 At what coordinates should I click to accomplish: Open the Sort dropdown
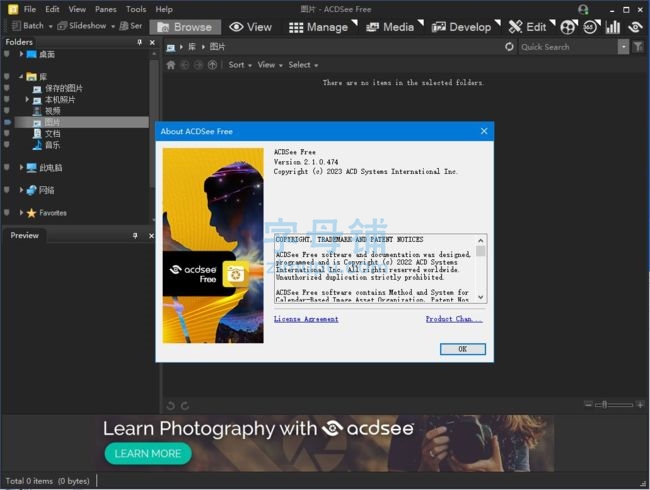coord(240,65)
